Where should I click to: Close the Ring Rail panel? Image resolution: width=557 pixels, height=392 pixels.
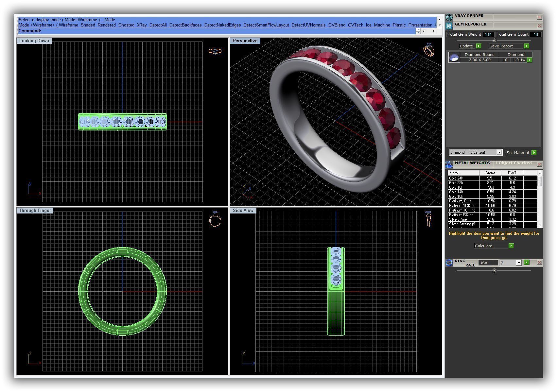point(539,263)
